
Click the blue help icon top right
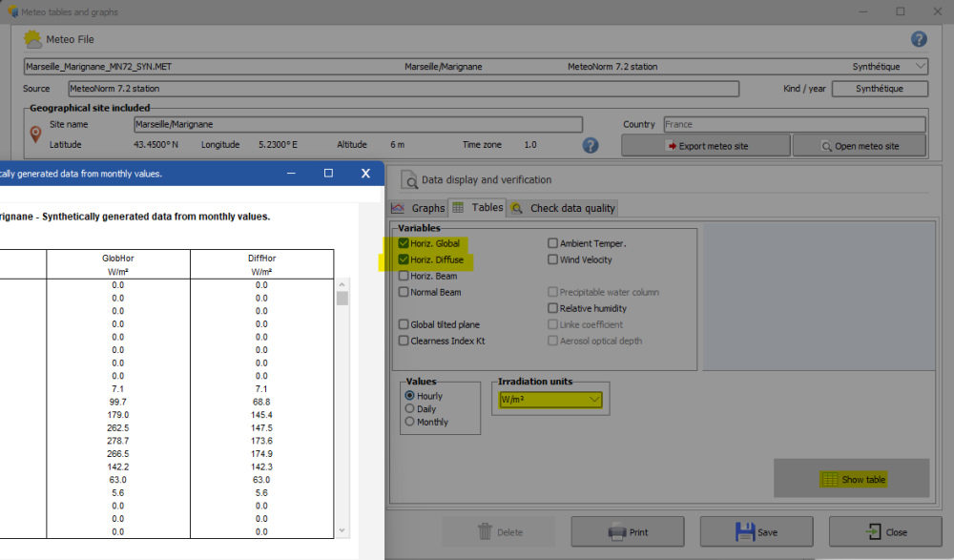919,39
